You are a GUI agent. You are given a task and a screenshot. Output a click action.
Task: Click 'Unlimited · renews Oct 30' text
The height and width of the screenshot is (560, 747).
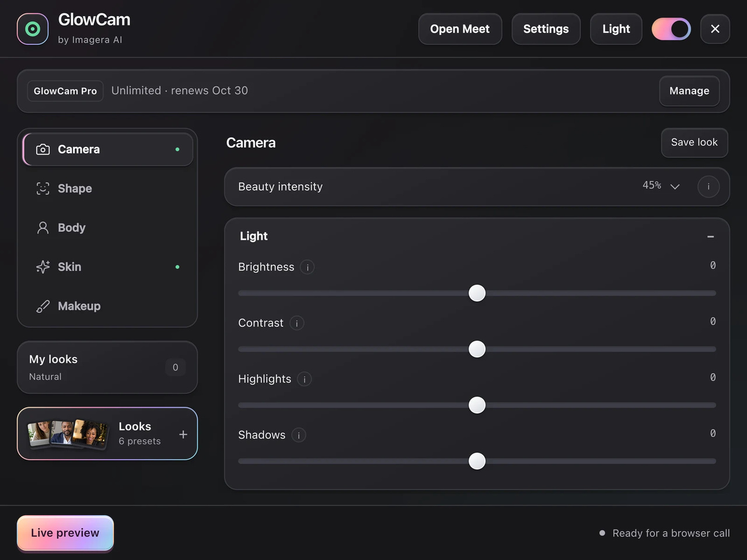point(180,90)
